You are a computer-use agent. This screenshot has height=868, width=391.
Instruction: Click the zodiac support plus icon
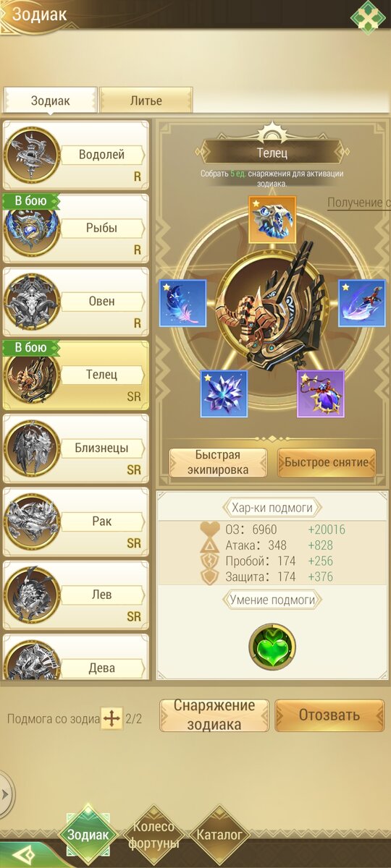112,719
